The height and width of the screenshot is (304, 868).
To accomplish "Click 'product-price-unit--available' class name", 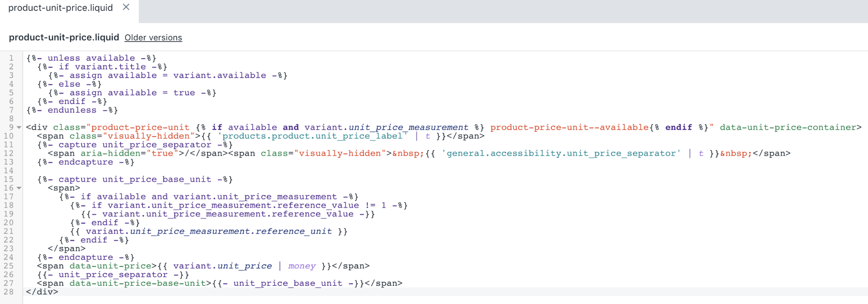I will tap(569, 127).
